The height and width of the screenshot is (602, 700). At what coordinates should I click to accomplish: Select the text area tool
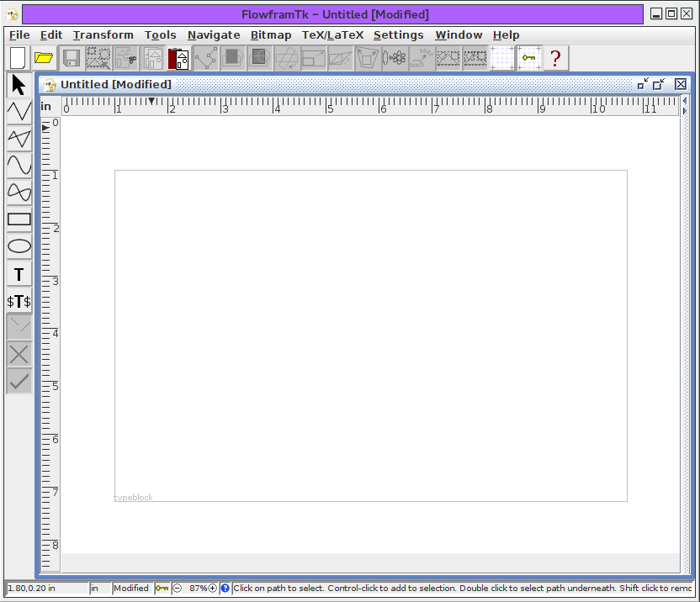point(19,275)
